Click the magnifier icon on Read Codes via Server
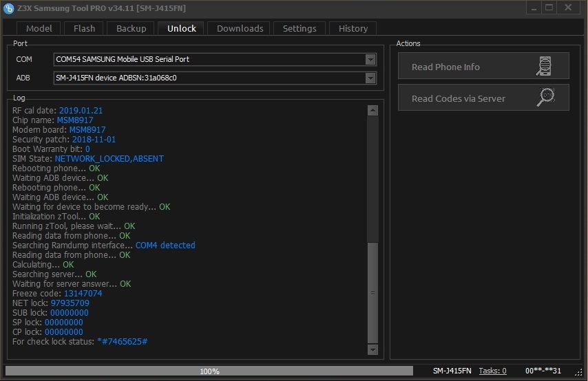The image size is (588, 381). 545,98
